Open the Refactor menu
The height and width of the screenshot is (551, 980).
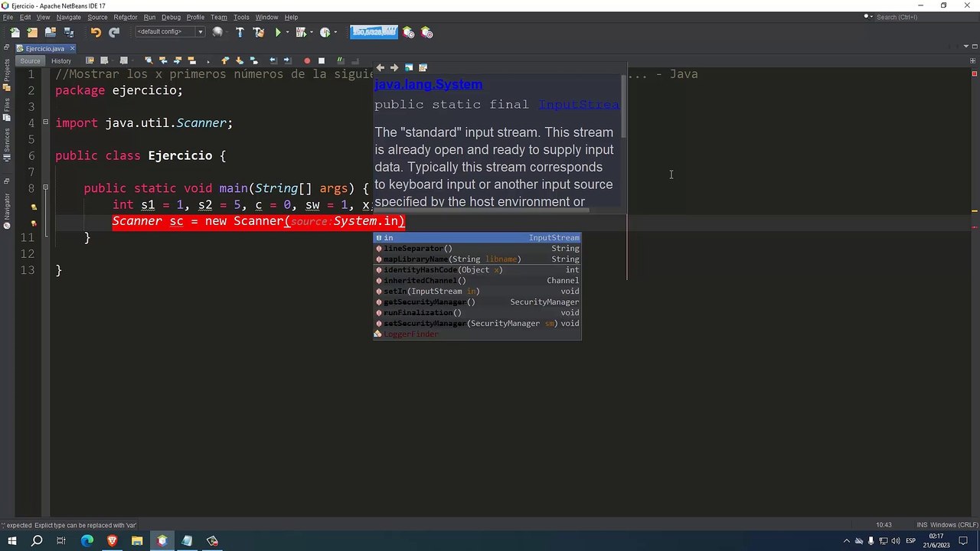point(126,17)
